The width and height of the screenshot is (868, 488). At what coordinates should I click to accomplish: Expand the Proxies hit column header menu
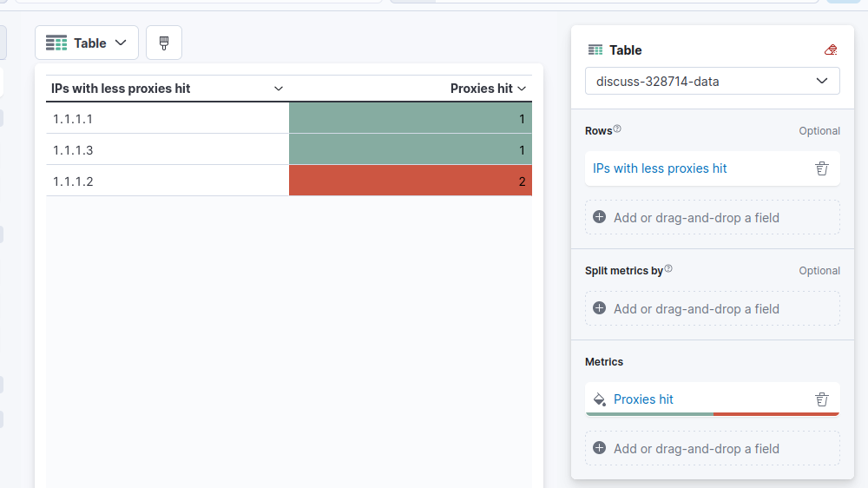click(x=522, y=89)
